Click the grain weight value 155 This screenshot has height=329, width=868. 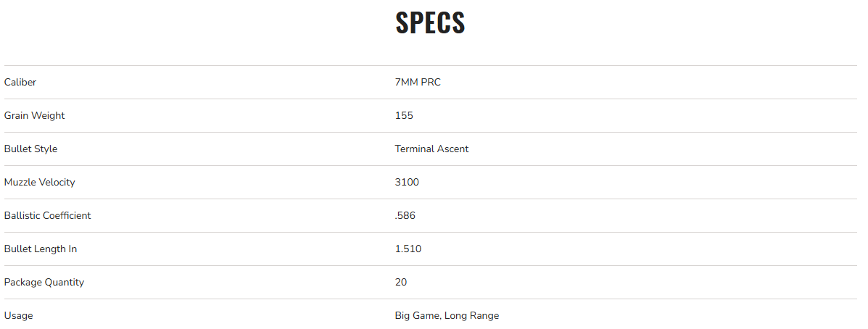404,116
